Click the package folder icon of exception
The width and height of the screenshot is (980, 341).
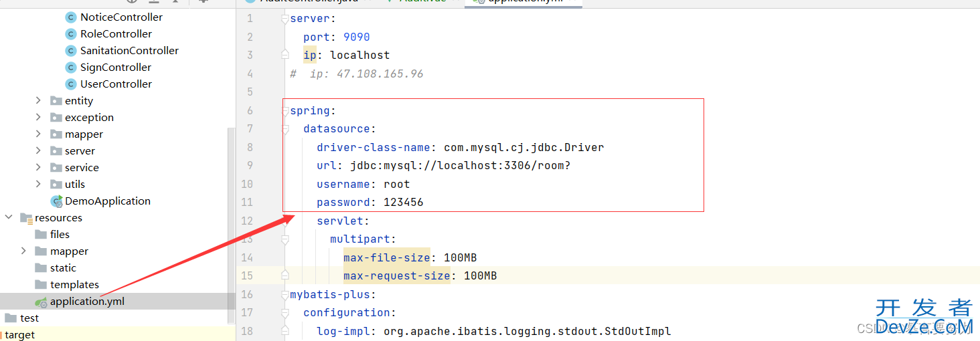click(56, 117)
